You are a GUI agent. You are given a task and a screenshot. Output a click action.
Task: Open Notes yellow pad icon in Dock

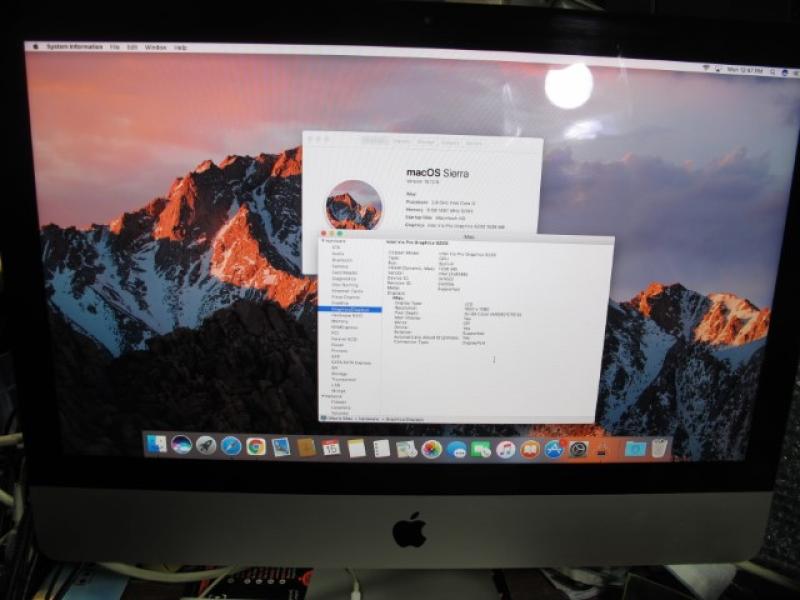click(x=356, y=448)
